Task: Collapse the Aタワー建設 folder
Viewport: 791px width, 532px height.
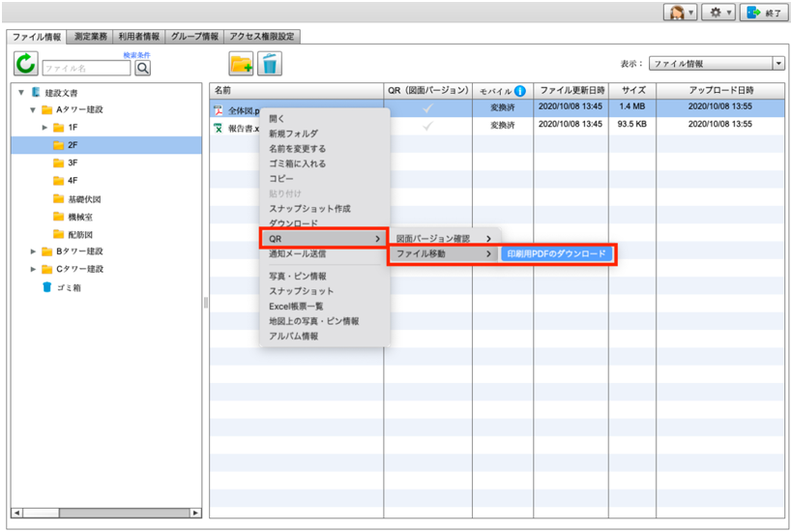Action: point(33,110)
